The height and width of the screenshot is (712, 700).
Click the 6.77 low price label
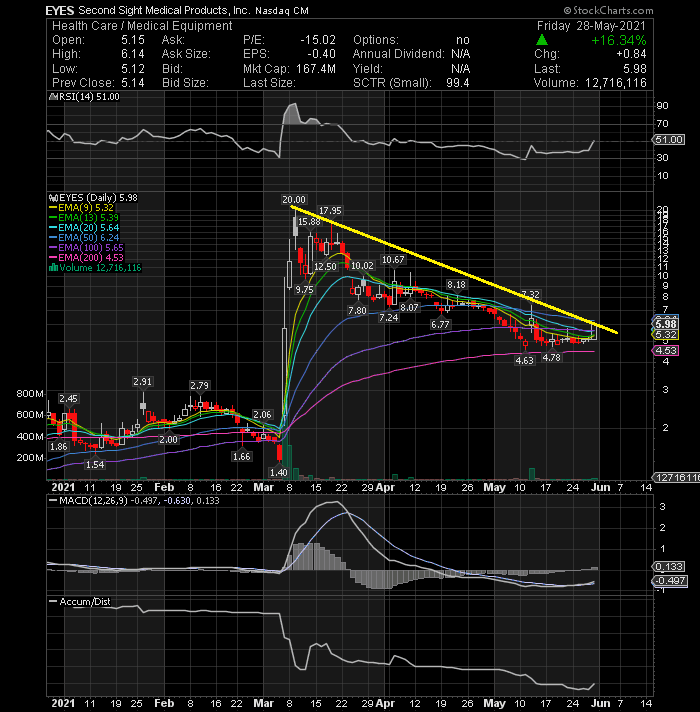pyautogui.click(x=440, y=325)
